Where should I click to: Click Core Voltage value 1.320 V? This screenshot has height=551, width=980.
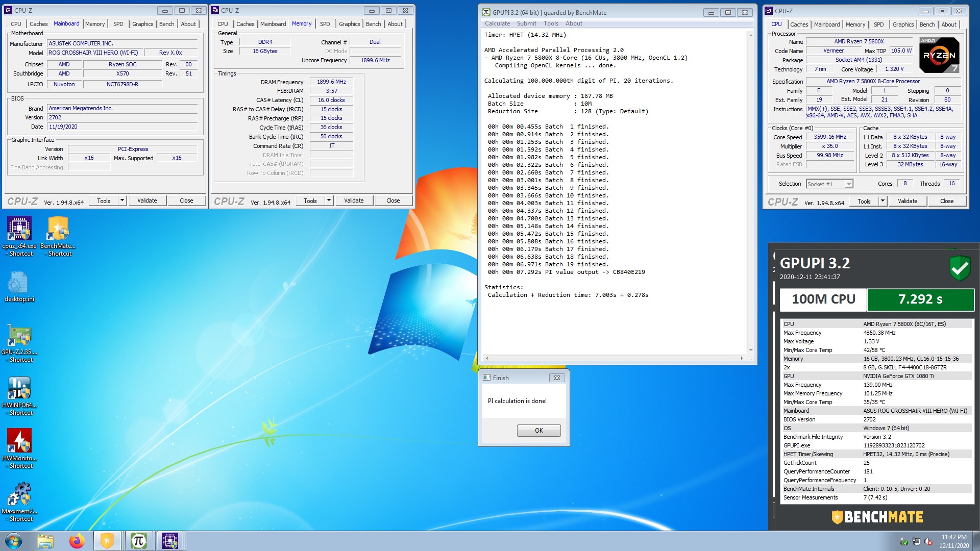point(894,69)
